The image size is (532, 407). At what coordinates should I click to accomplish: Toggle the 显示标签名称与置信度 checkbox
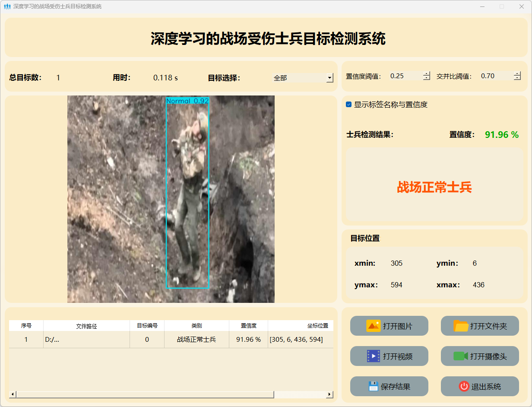349,105
